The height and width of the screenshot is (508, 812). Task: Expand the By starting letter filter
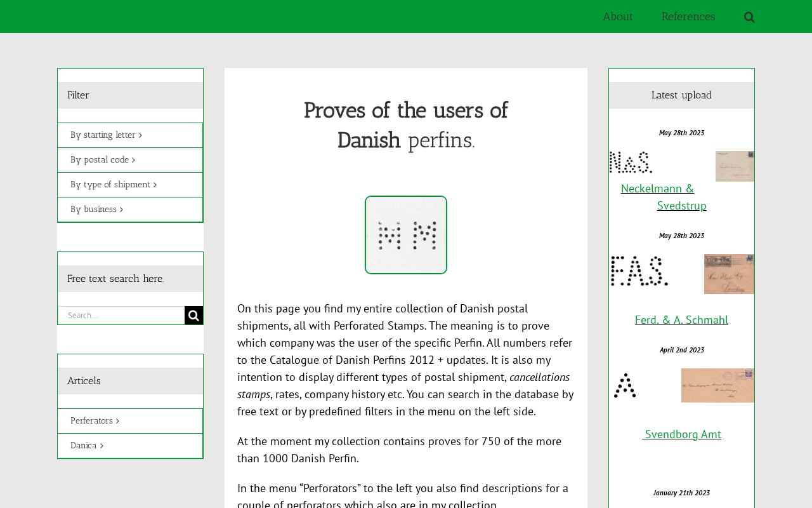point(106,135)
